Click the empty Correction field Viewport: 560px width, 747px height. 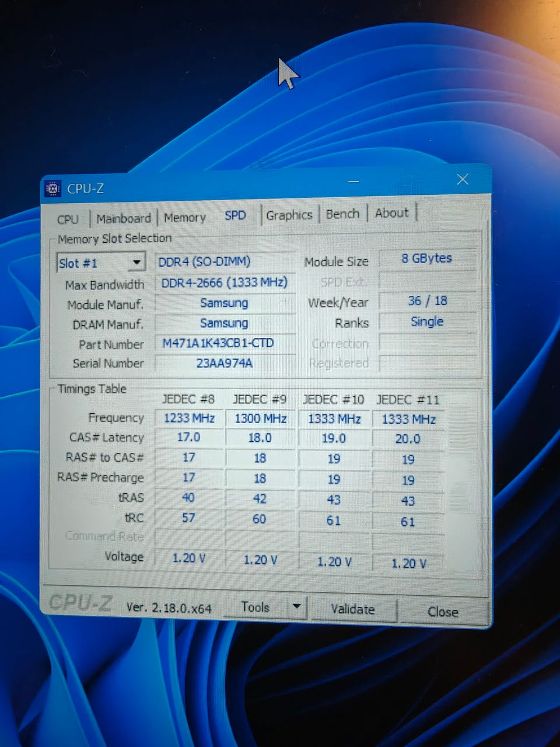click(x=427, y=343)
